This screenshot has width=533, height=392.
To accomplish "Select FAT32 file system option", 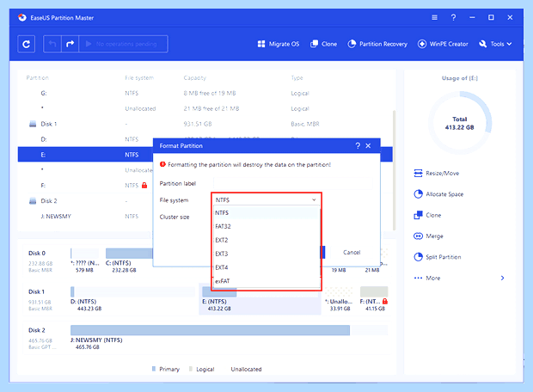I will pos(266,226).
